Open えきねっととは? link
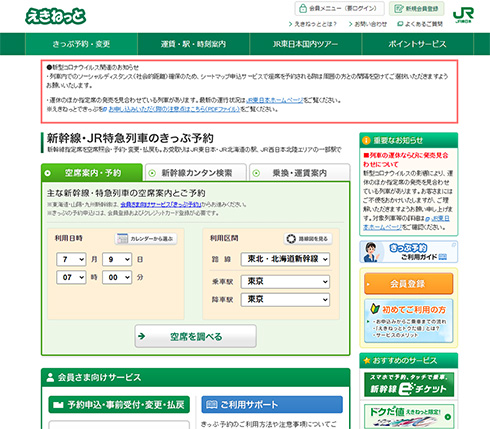 (x=312, y=24)
